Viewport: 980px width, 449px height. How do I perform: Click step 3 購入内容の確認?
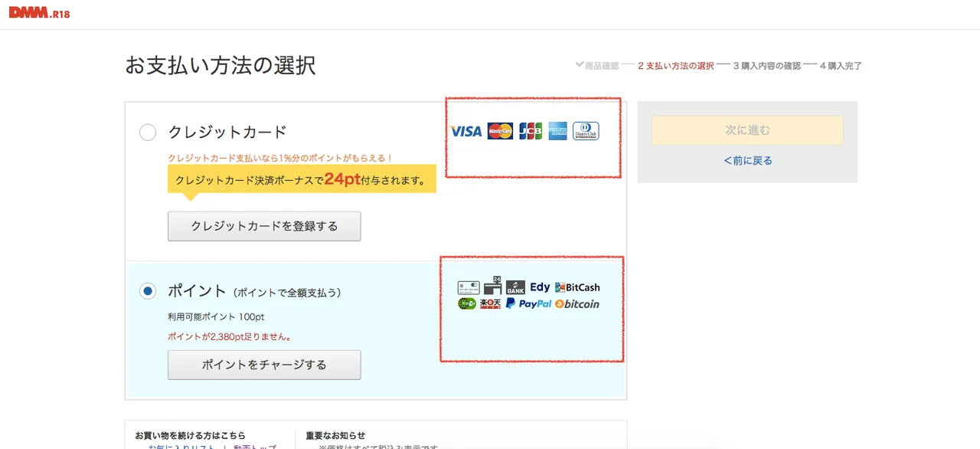tap(767, 67)
